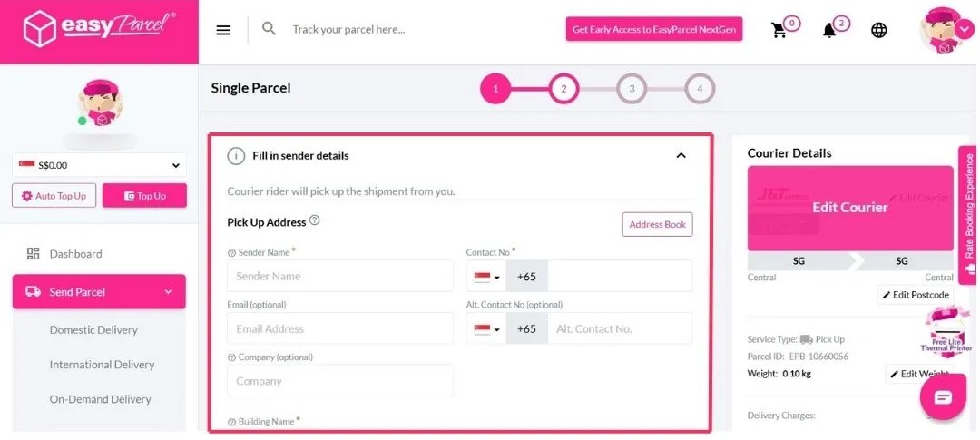This screenshot has height=440, width=980.
Task: Click the Address Book button
Action: point(658,224)
